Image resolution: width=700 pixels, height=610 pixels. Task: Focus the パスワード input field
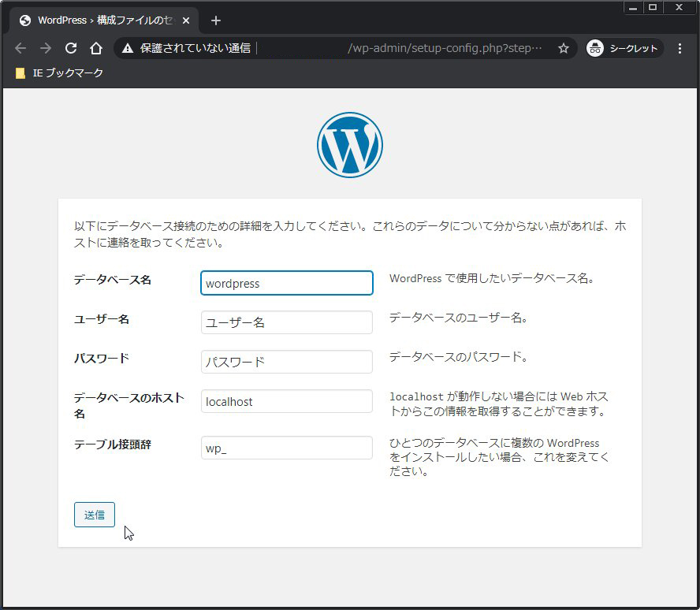pyautogui.click(x=287, y=362)
